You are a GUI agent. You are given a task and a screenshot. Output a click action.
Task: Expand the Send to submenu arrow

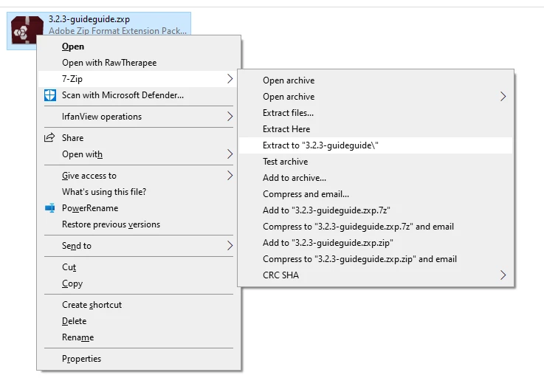(230, 246)
